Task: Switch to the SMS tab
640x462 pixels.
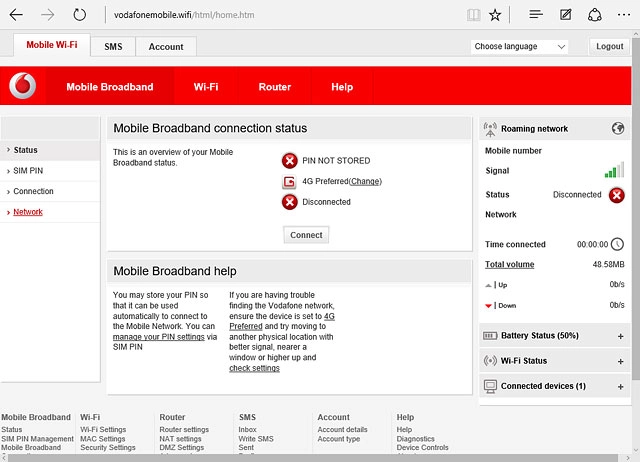Action: [x=113, y=47]
